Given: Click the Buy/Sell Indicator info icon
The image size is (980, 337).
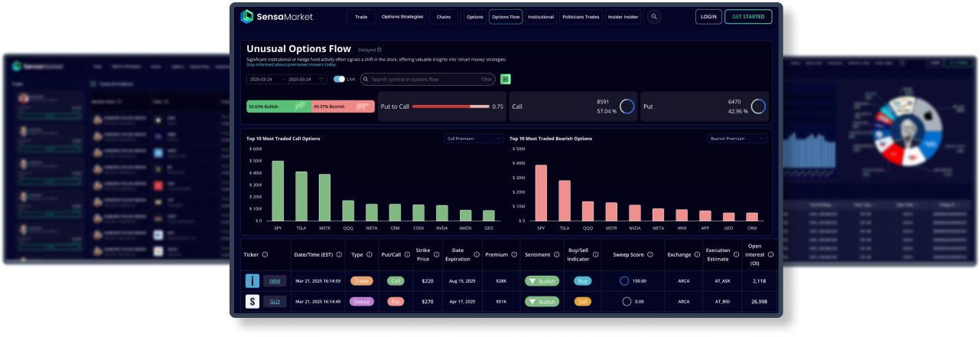Looking at the screenshot, I should tap(597, 255).
